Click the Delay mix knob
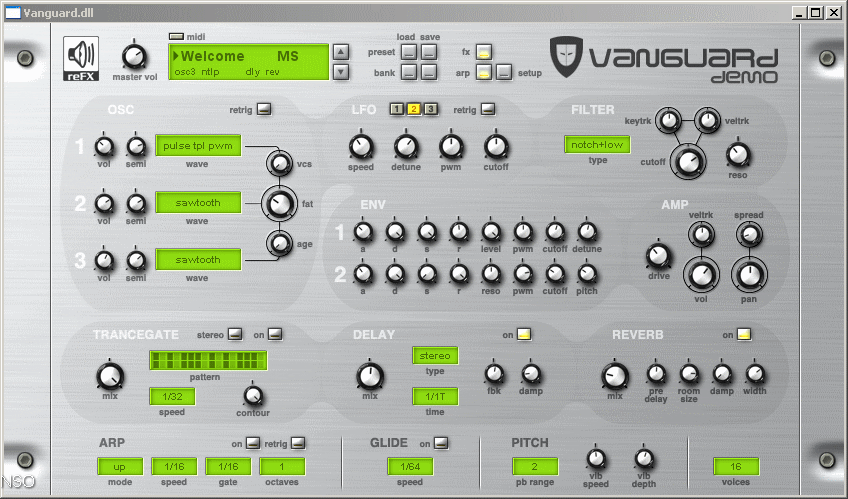The width and height of the screenshot is (848, 499). (370, 376)
